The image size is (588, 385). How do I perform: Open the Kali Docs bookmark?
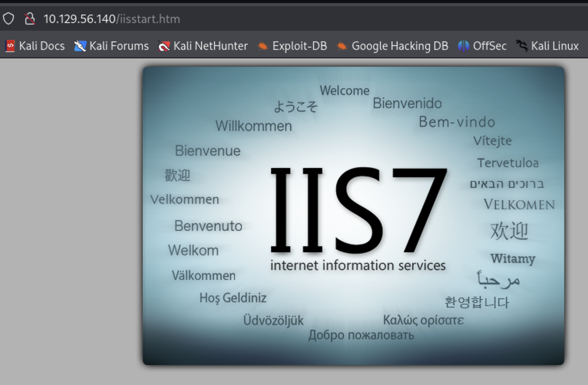tap(35, 46)
